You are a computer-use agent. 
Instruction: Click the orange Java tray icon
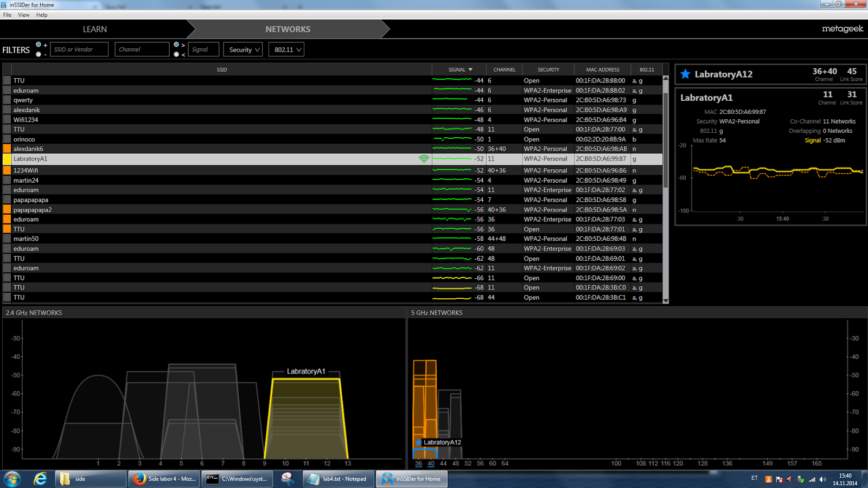point(768,479)
